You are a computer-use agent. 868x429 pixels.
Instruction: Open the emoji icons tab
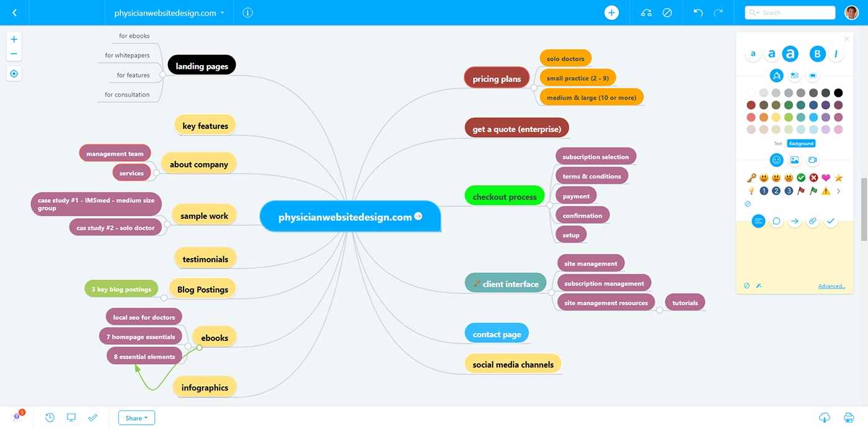(x=776, y=160)
